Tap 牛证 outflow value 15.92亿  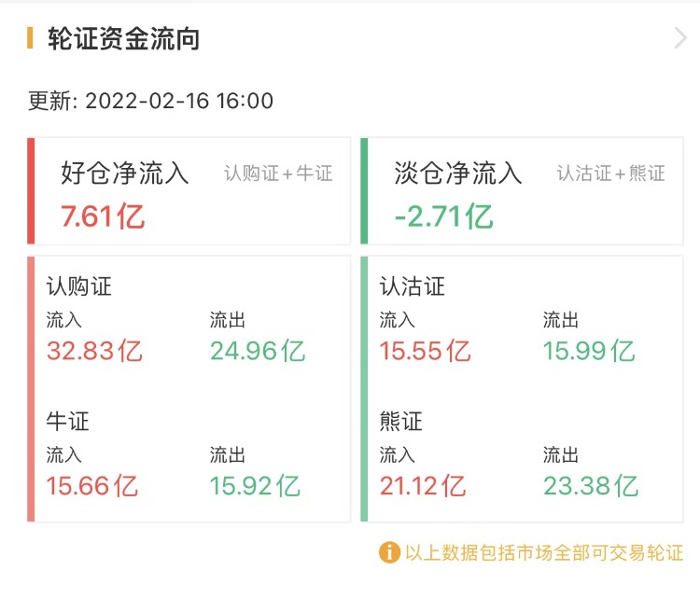pyautogui.click(x=255, y=486)
